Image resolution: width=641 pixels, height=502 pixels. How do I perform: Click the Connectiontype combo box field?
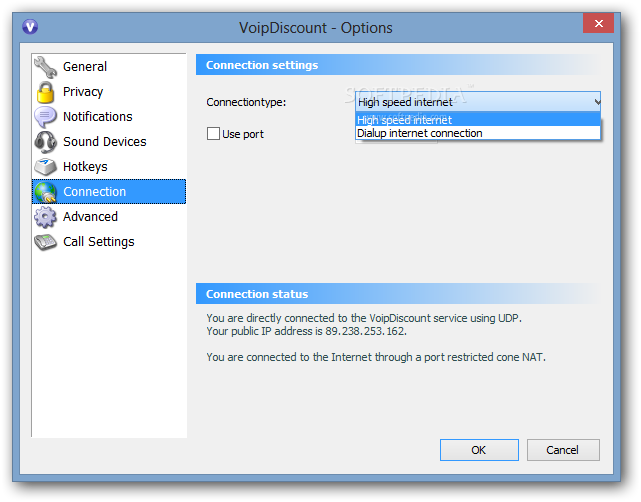pos(478,102)
